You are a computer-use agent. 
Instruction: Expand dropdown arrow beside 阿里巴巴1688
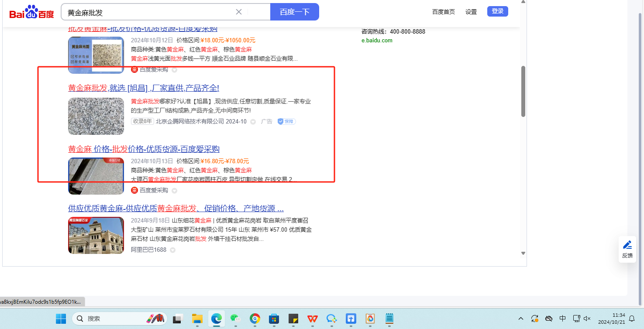point(172,250)
